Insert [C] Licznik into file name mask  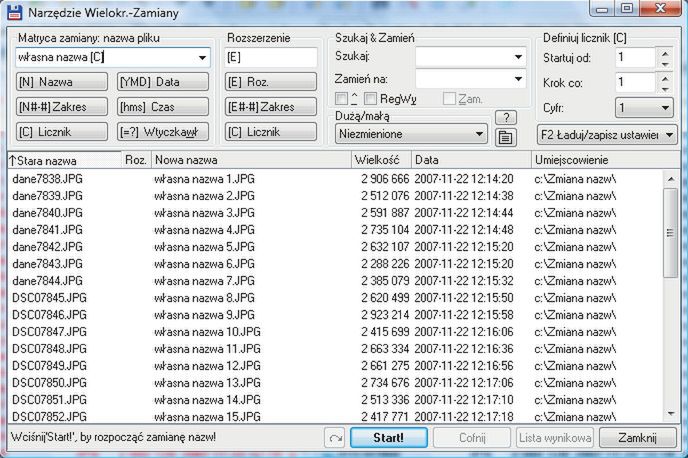[62, 132]
